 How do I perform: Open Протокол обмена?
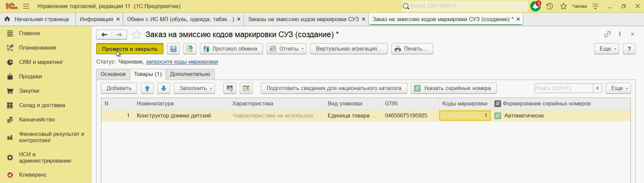tap(231, 49)
